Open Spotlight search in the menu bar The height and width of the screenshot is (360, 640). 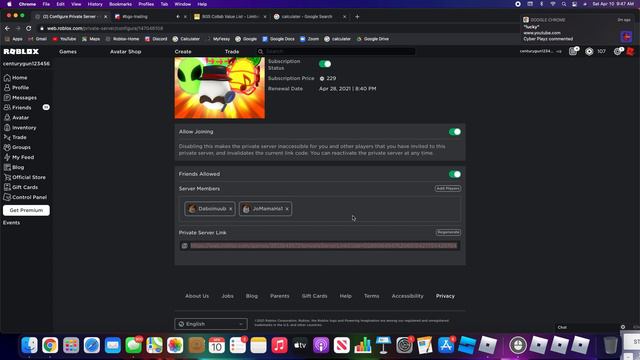(x=564, y=4)
